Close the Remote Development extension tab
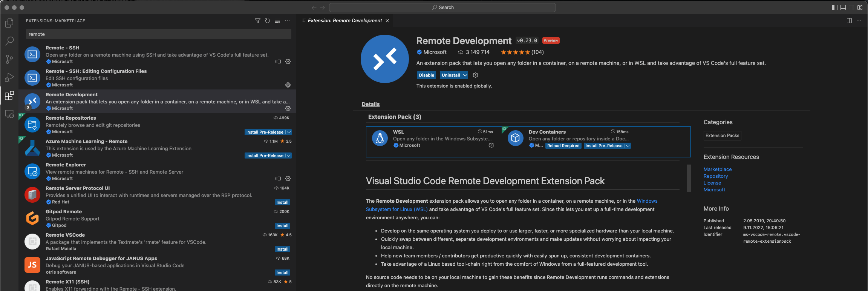 pyautogui.click(x=387, y=21)
